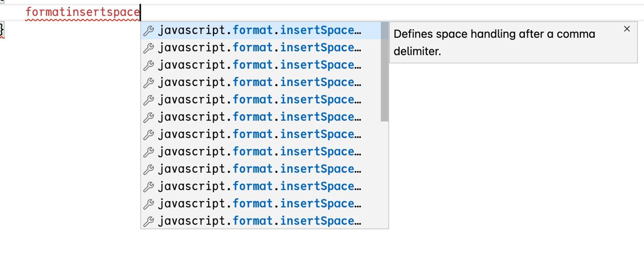Click the wrench icon on the second suggestion

point(148,48)
